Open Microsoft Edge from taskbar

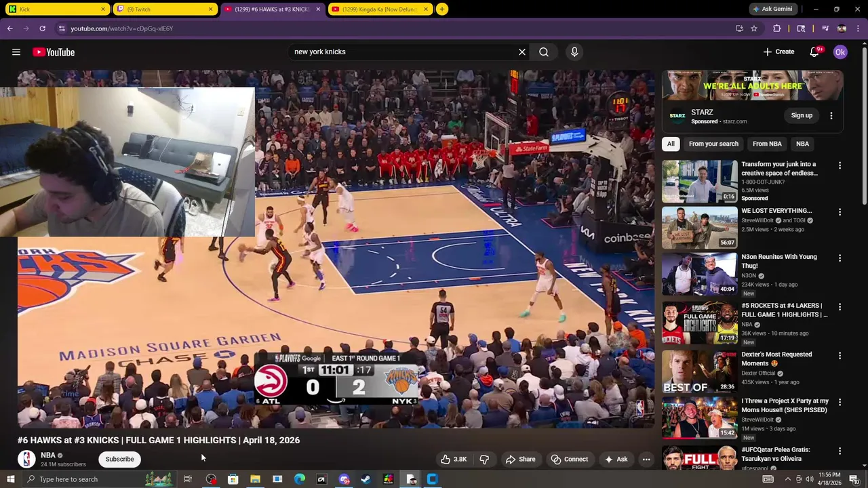tap(299, 479)
